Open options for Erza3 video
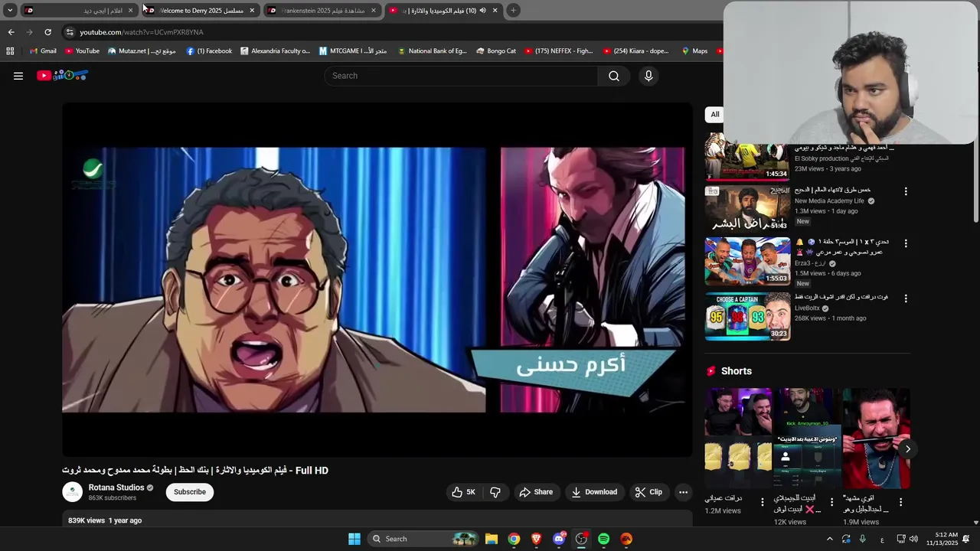Screen dimensions: 980x551 [906, 243]
